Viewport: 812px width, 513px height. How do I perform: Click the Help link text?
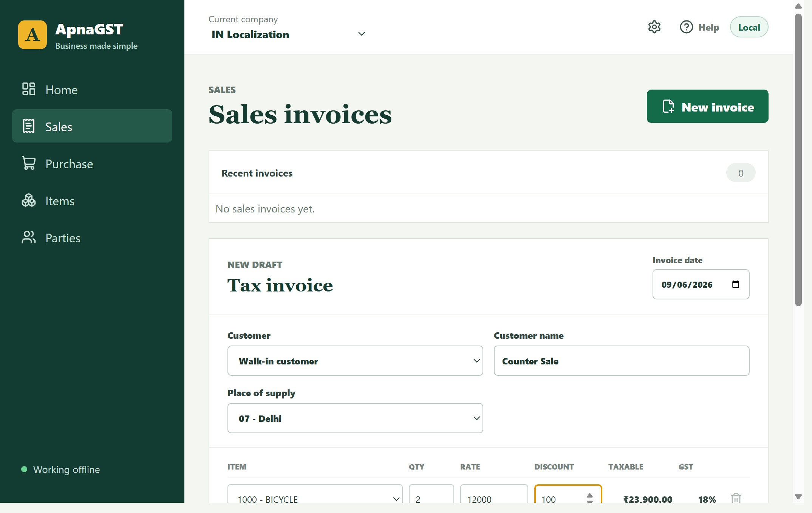709,28
